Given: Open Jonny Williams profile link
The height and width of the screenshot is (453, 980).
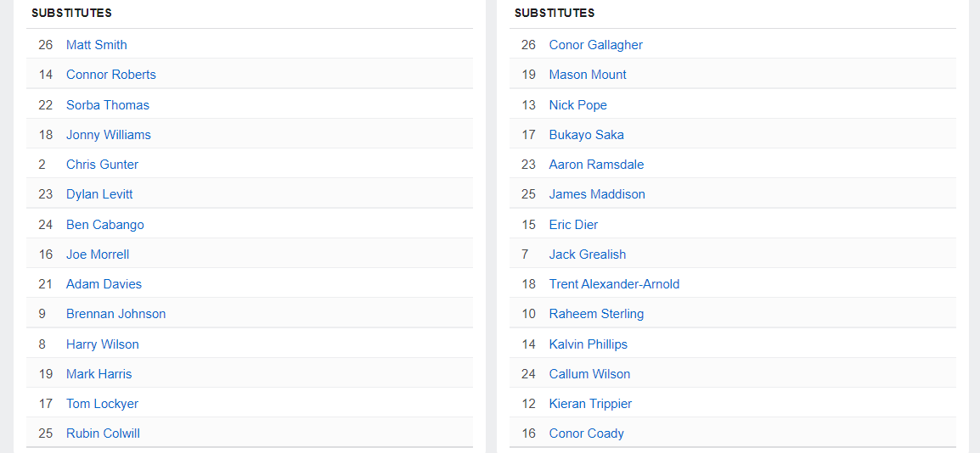Looking at the screenshot, I should pos(108,135).
